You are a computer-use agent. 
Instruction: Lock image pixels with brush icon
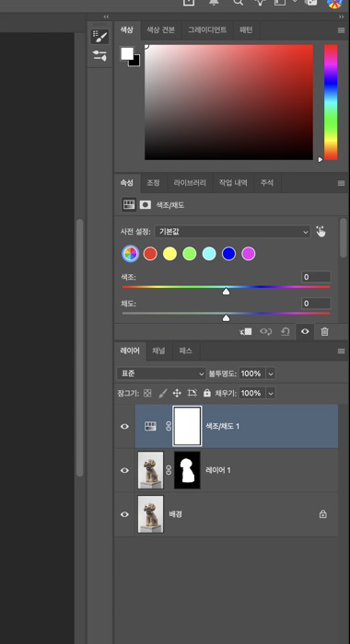pos(162,393)
